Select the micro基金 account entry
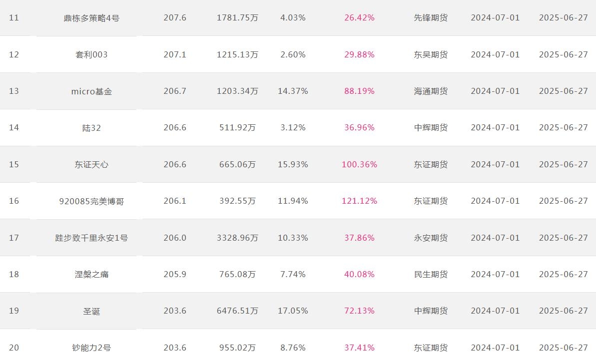This screenshot has width=596, height=364. point(91,91)
